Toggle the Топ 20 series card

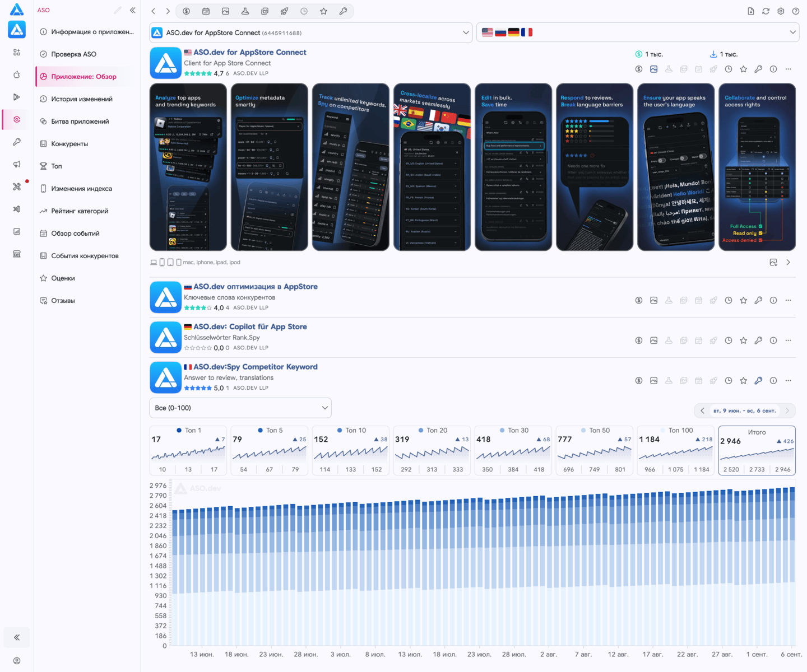click(432, 450)
